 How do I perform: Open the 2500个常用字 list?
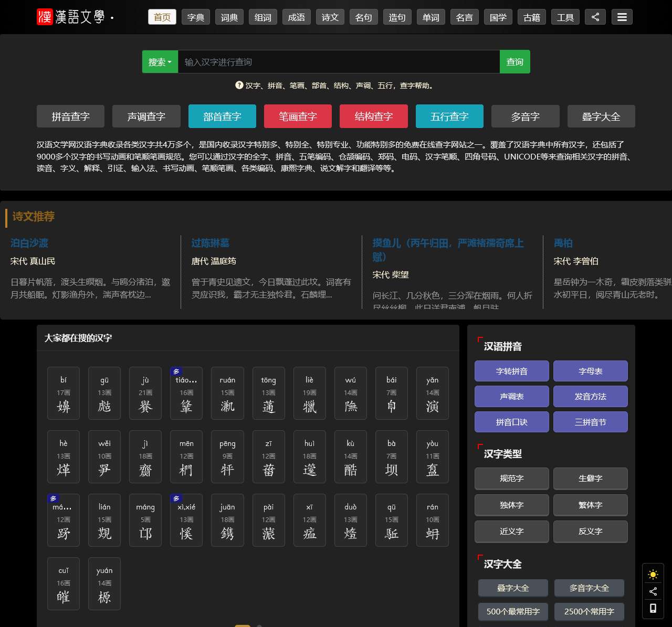point(589,611)
